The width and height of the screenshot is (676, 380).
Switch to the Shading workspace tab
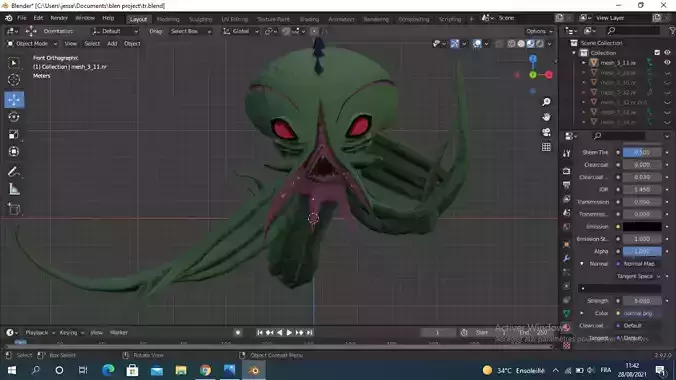(309, 19)
